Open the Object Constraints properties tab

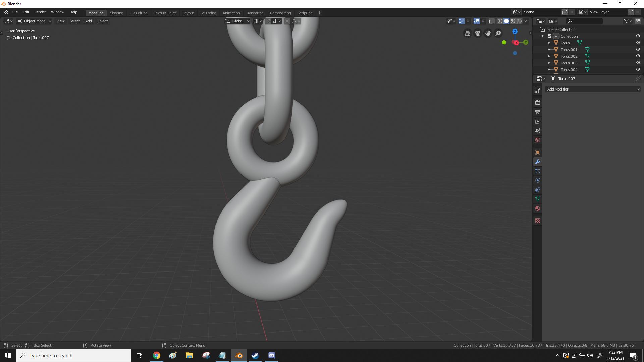538,190
